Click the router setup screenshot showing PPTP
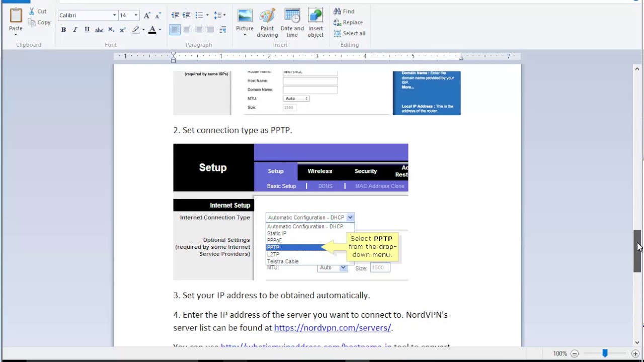The width and height of the screenshot is (644, 362). pyautogui.click(x=291, y=212)
